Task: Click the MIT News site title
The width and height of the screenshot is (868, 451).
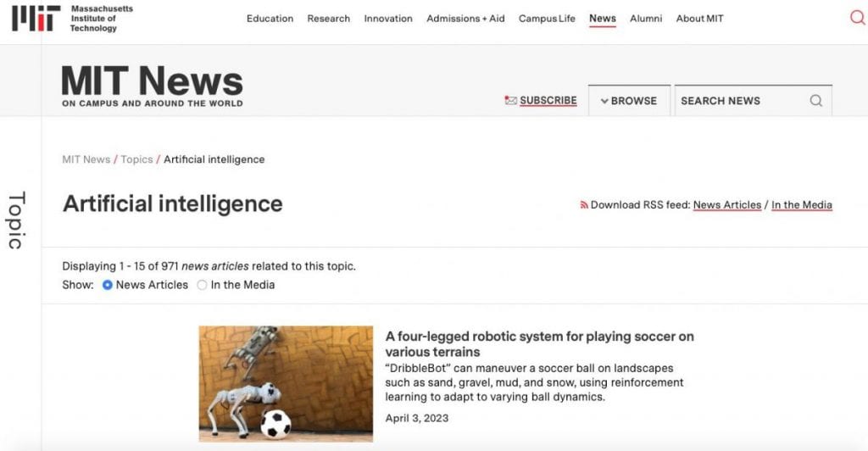Action: point(153,81)
